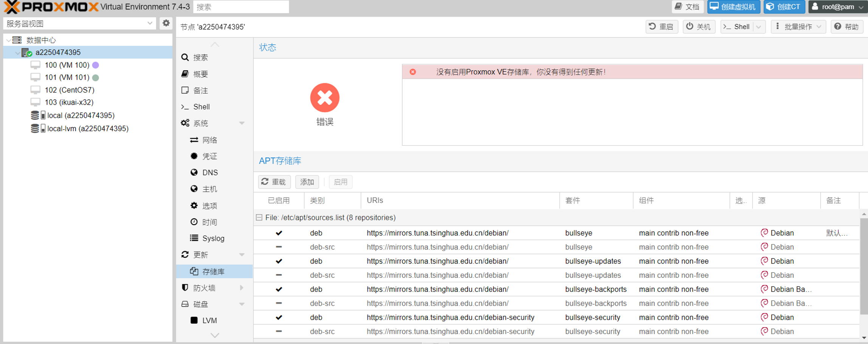868x344 pixels.
Task: Click disabled dash of bullseye deb-src row
Action: [x=279, y=247]
